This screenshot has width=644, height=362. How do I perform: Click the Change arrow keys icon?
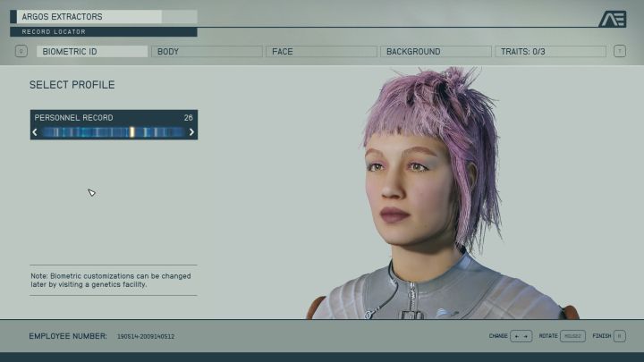tap(521, 336)
